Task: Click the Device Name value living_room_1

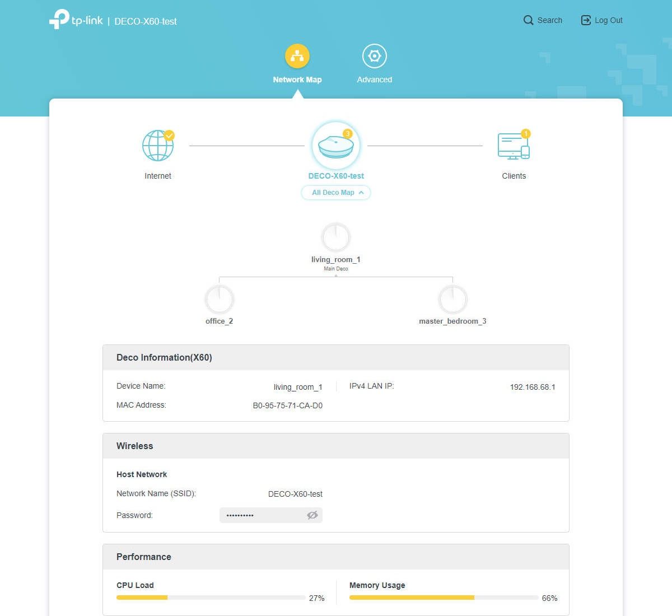Action: click(x=298, y=387)
